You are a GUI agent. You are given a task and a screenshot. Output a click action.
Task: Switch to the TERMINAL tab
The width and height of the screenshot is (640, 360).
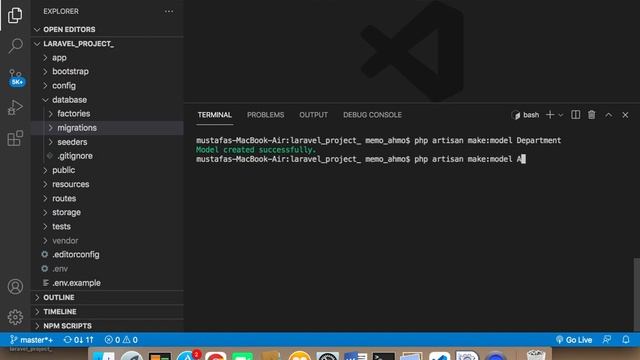(x=215, y=115)
